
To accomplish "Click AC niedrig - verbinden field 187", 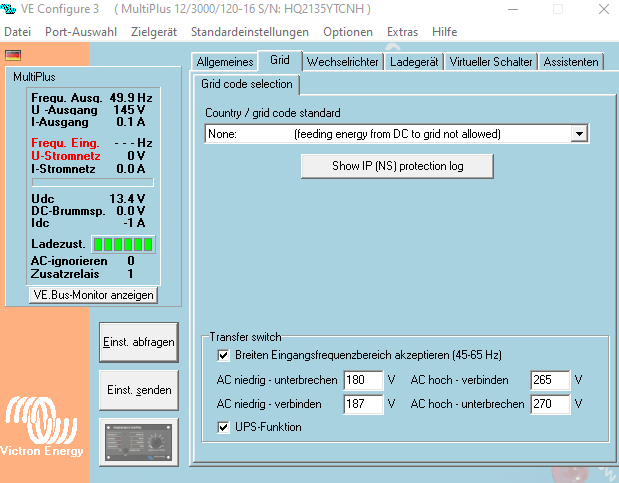I will (363, 404).
